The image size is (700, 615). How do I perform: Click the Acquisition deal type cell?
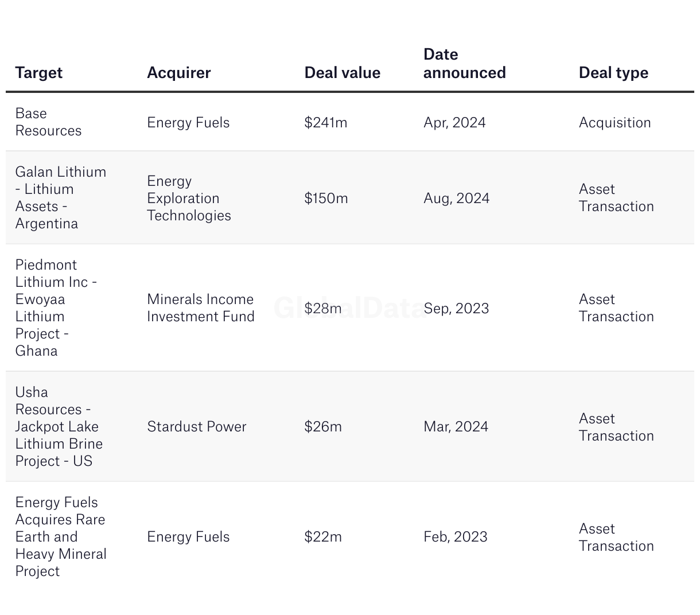click(x=615, y=123)
